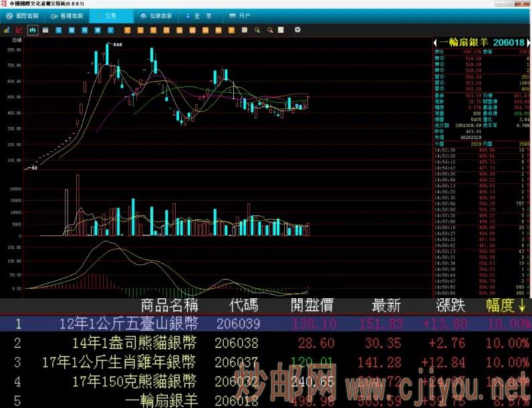The image size is (532, 408).
Task: Select row 一輪扇銀羊 in the list
Action: 266,401
